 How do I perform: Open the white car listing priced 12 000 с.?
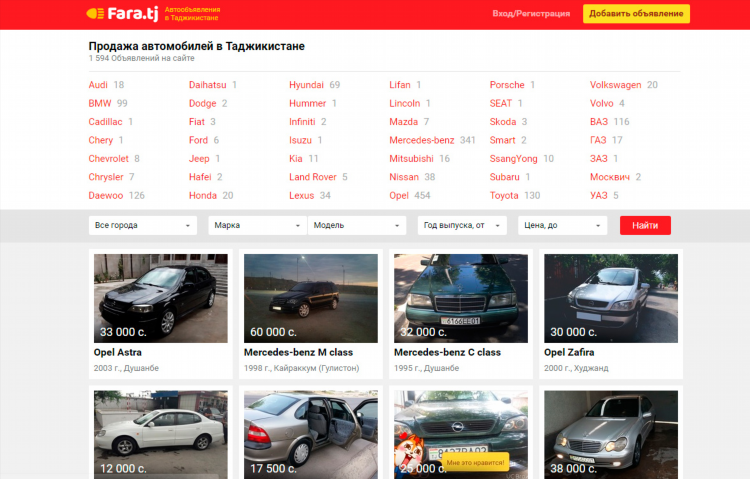click(161, 434)
